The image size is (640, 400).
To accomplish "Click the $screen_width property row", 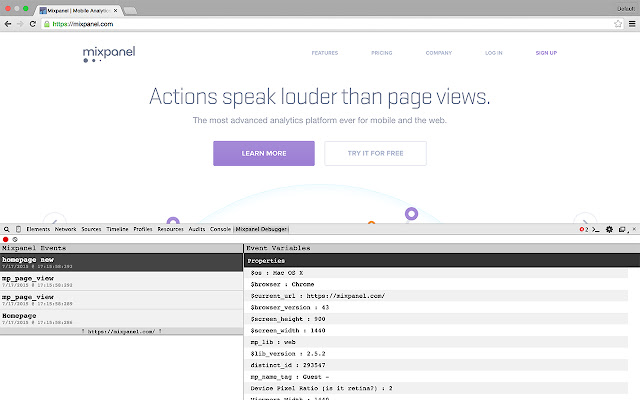I will [437, 331].
